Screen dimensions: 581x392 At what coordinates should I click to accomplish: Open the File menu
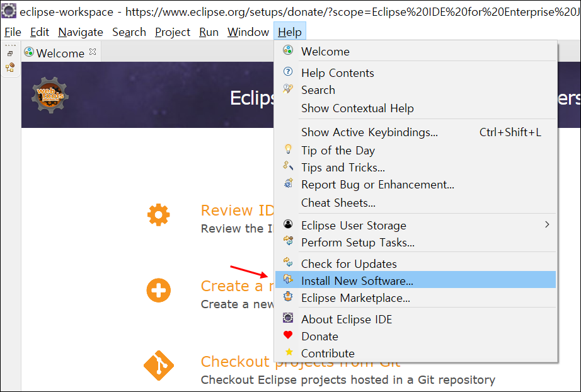(x=13, y=32)
